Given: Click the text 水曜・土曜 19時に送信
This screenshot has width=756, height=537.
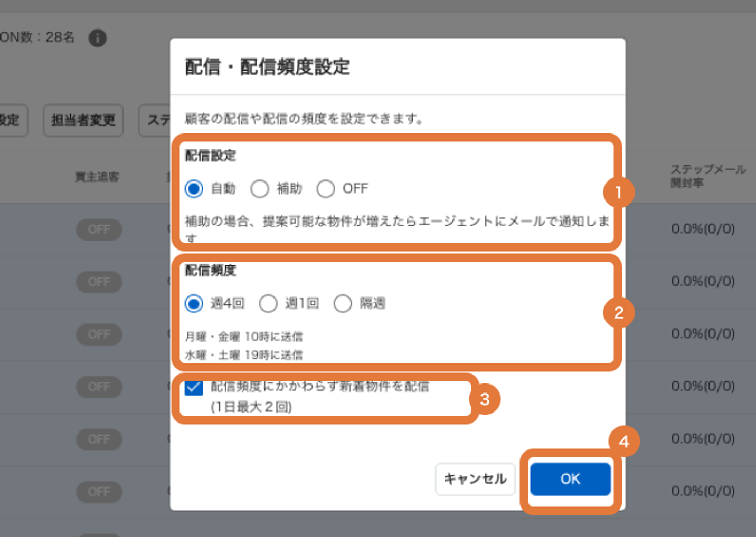Looking at the screenshot, I should pos(244,355).
